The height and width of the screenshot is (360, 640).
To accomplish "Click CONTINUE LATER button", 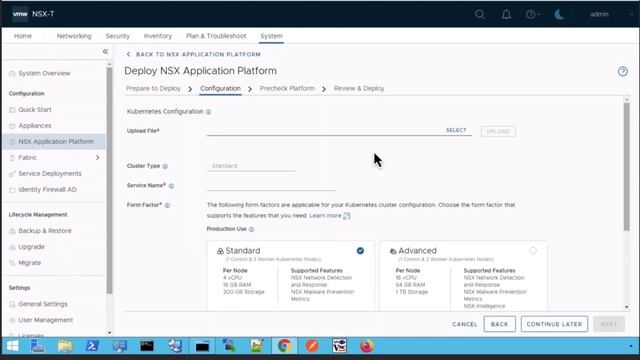I will [554, 324].
